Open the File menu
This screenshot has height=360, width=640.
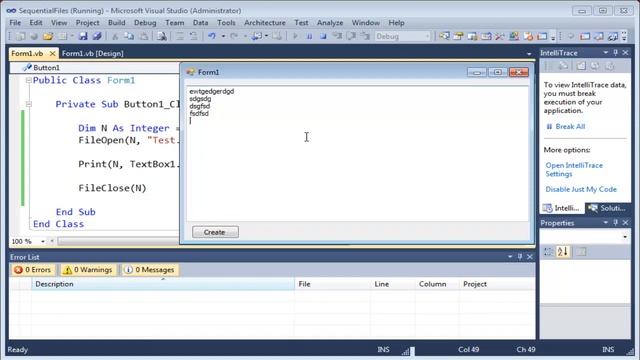pos(15,23)
